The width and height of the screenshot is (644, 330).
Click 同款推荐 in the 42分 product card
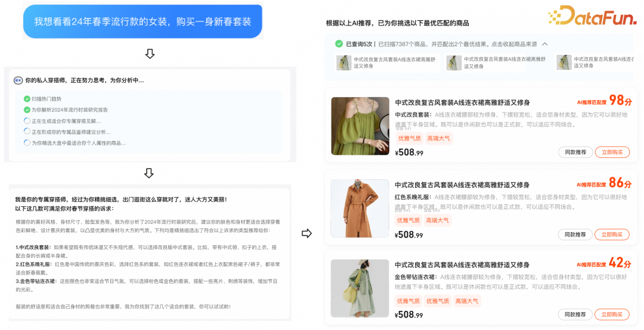(x=575, y=315)
